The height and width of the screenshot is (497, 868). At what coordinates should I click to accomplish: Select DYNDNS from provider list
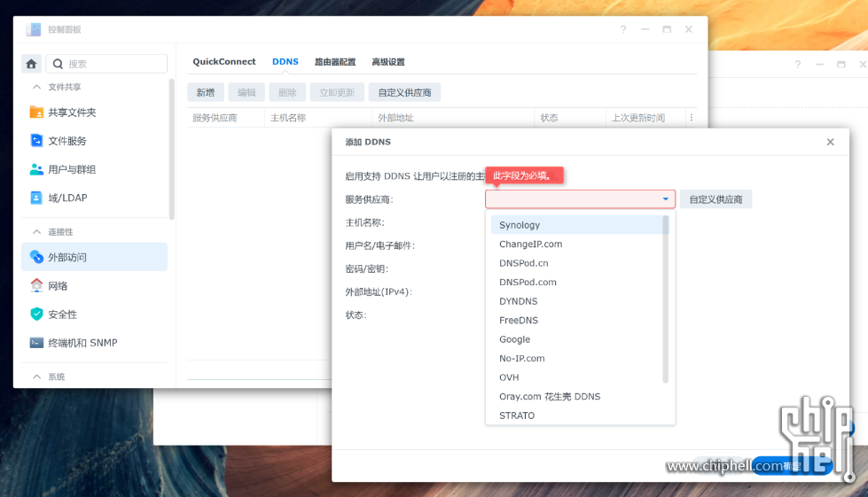[x=577, y=301]
